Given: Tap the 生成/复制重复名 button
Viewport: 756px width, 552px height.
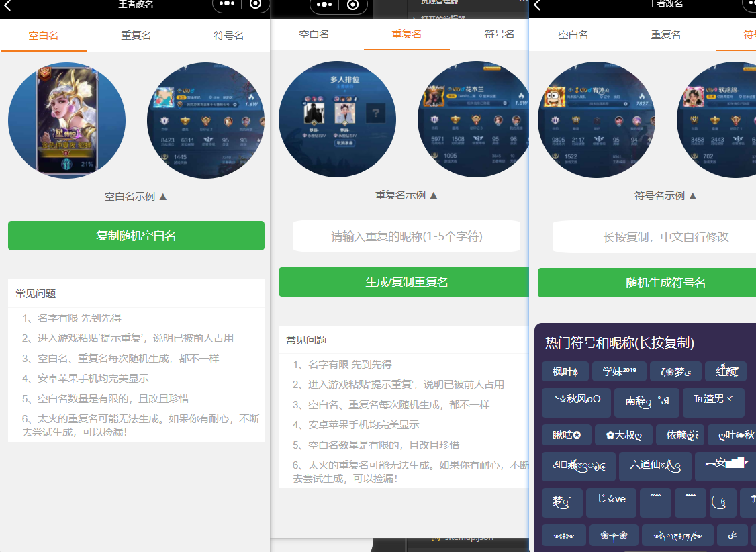Looking at the screenshot, I should 406,282.
